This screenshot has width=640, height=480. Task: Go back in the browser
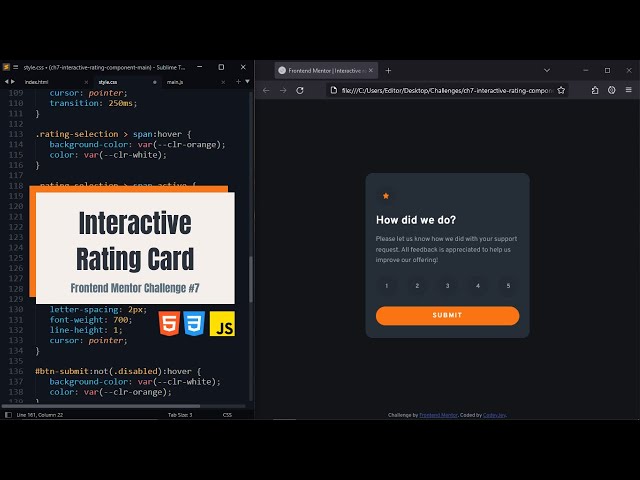[266, 90]
